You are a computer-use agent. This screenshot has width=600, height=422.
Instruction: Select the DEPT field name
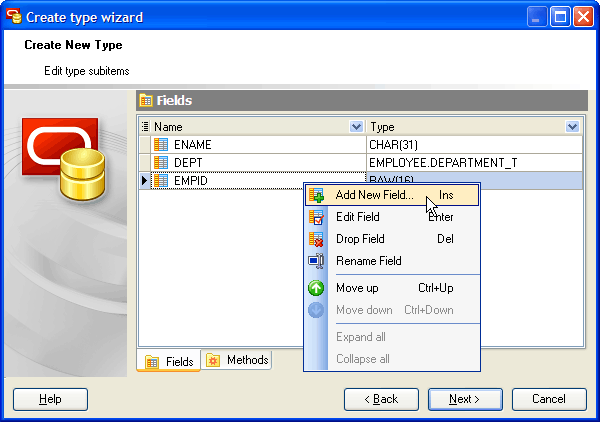pos(188,163)
